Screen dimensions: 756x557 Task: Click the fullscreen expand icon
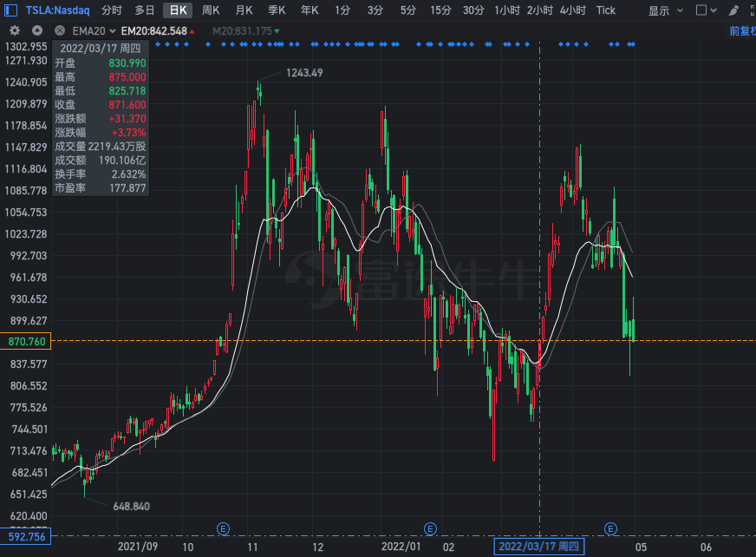tap(753, 10)
